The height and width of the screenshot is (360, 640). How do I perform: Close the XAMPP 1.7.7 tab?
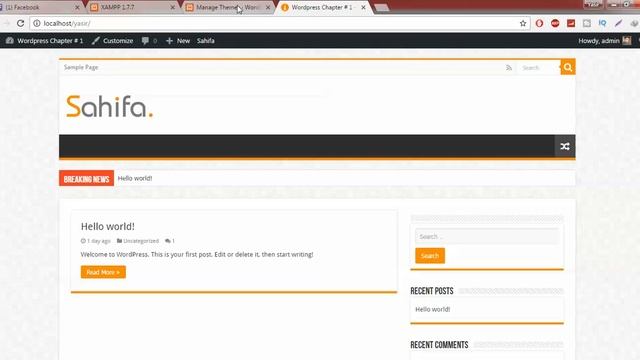173,7
